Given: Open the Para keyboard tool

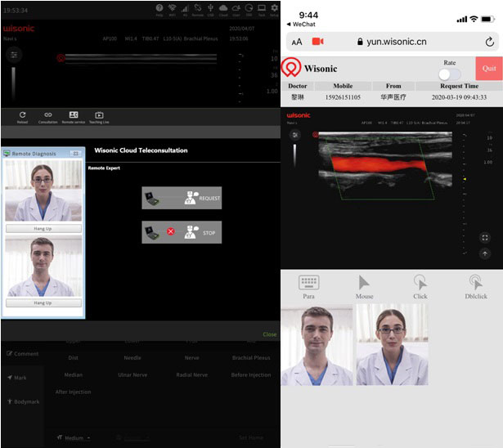Looking at the screenshot, I should pos(308,285).
